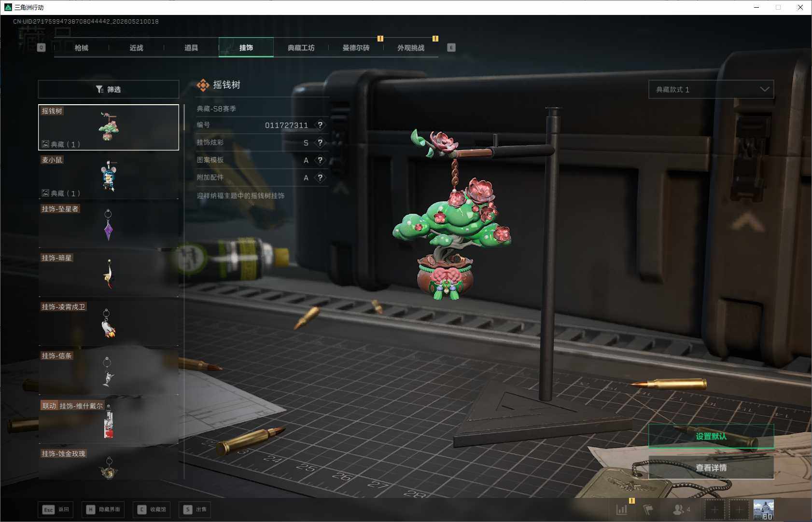Click the 典藏 collection icon under 麦小鼠

click(x=45, y=193)
